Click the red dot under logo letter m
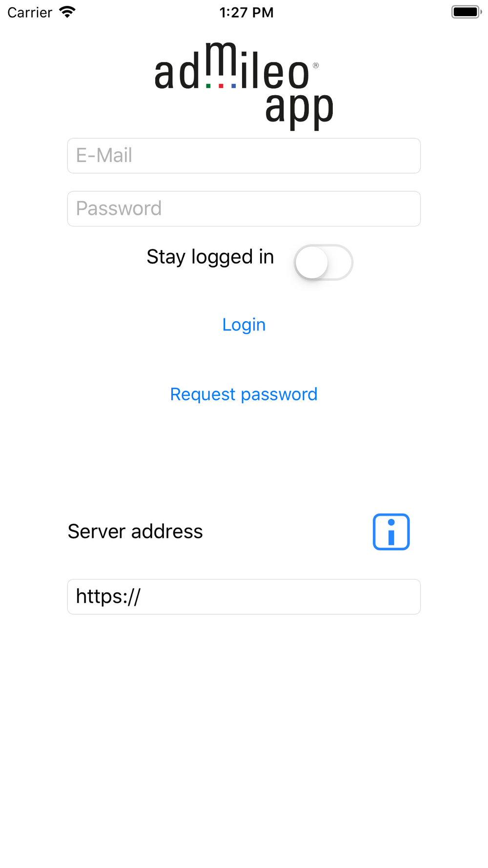Image resolution: width=488 pixels, height=868 pixels. pos(221,86)
